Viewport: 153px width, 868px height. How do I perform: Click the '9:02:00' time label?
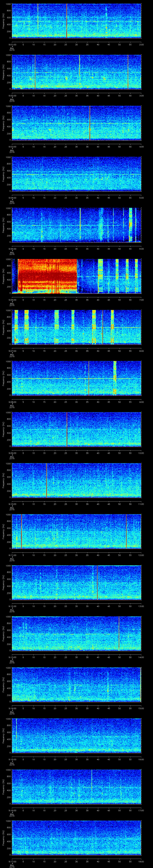pos(12,96)
